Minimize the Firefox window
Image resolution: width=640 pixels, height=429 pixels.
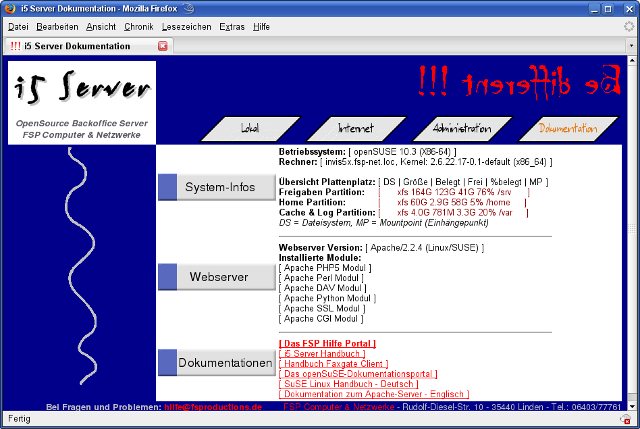[594, 9]
